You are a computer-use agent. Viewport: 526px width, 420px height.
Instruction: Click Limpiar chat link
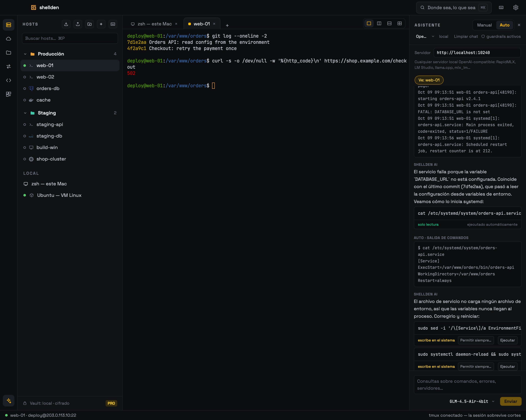point(466,36)
